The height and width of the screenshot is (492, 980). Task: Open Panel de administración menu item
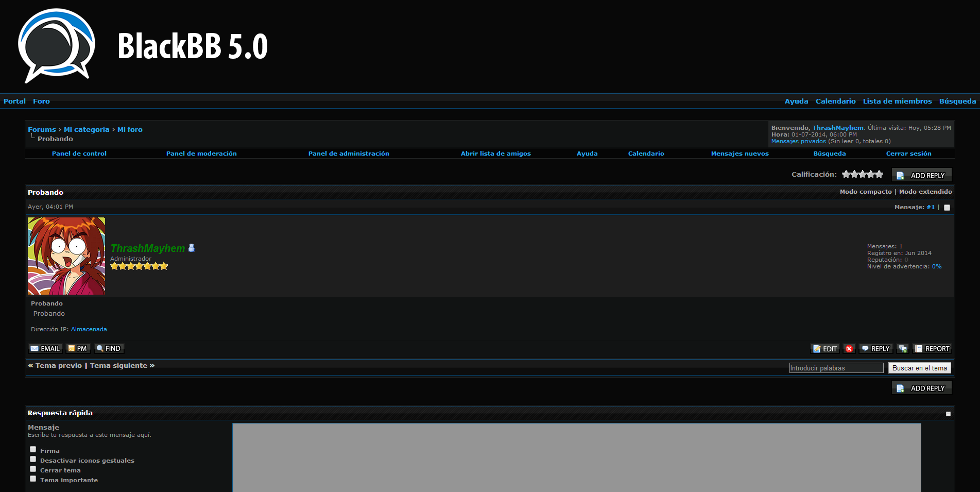pyautogui.click(x=349, y=154)
